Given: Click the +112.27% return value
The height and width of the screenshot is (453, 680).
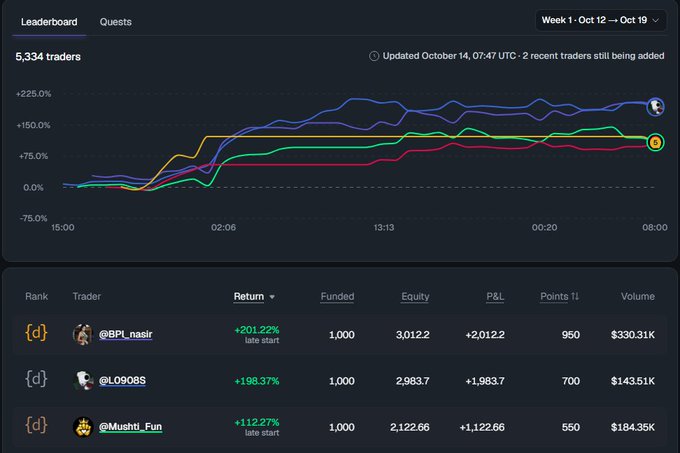Looking at the screenshot, I should 257,423.
